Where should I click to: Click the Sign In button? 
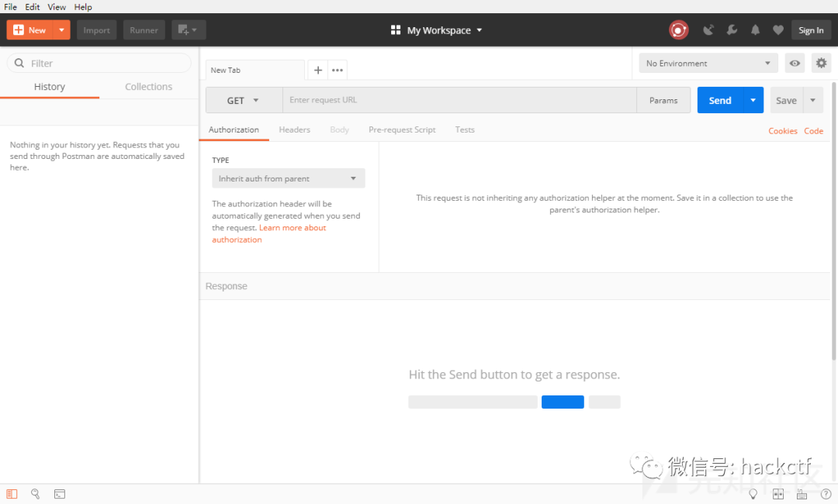click(x=811, y=30)
